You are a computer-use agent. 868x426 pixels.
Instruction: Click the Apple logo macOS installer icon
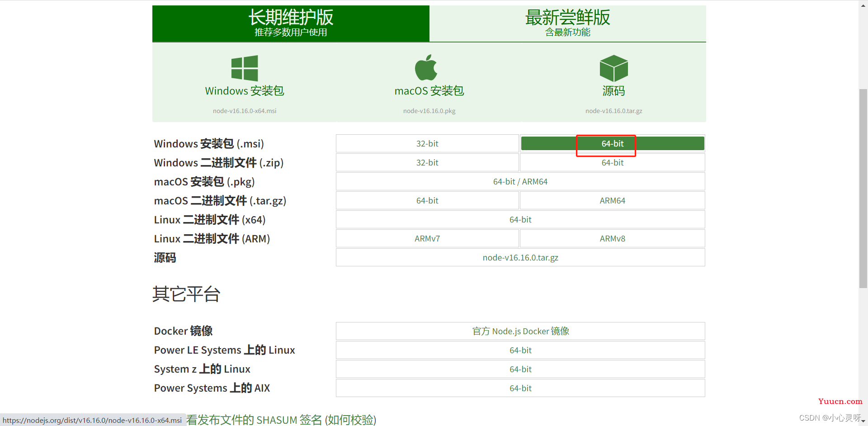(426, 68)
